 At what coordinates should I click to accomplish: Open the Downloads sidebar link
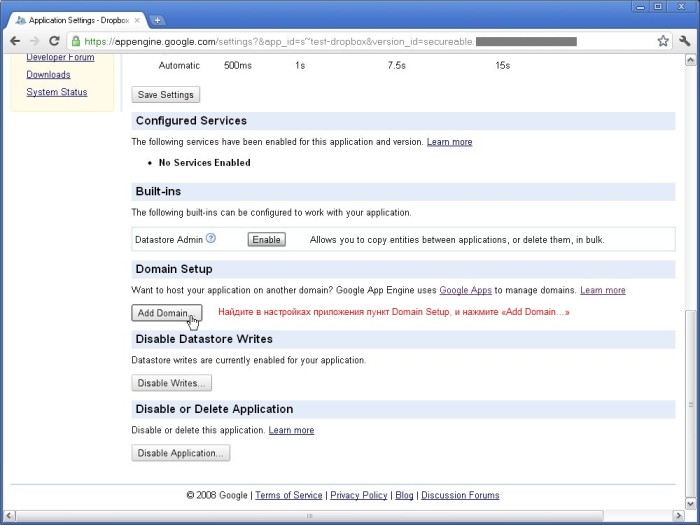coord(48,75)
